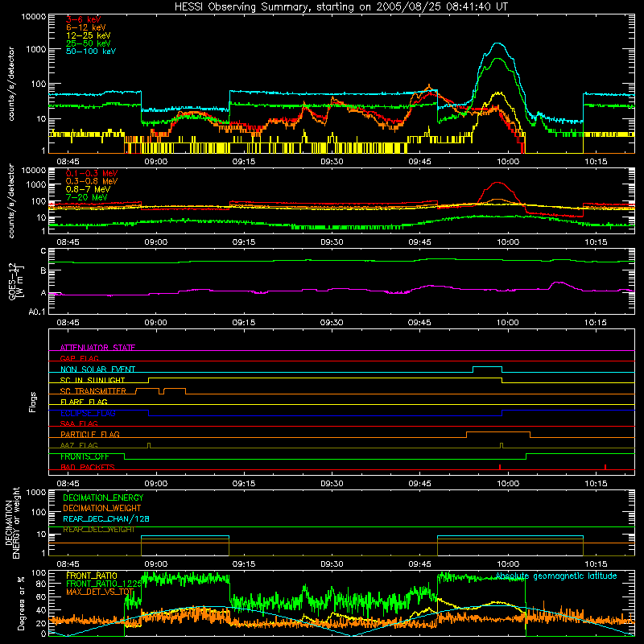Select the ATTENUATOR_STATE flag label
This screenshot has height=644, width=644.
coord(97,348)
